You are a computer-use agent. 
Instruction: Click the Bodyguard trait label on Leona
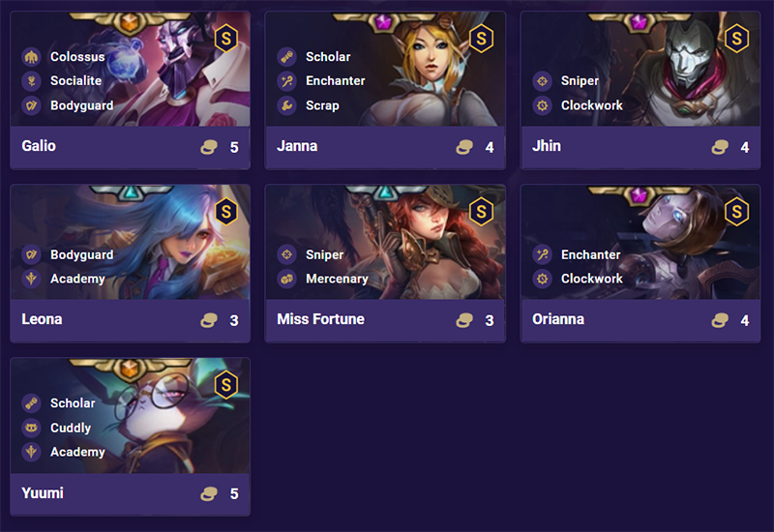[x=81, y=255]
